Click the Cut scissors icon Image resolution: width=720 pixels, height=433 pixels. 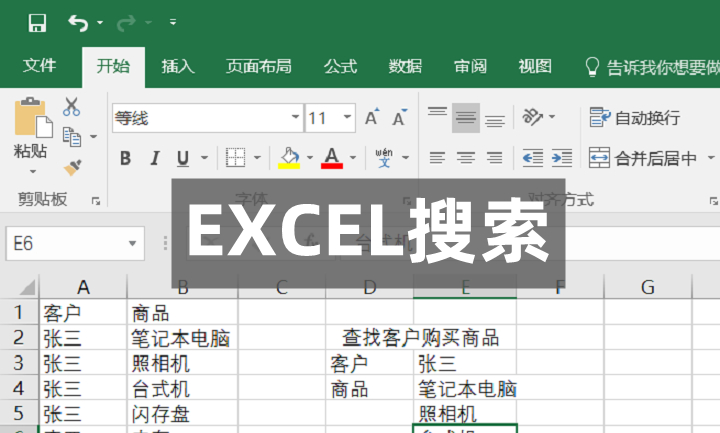click(72, 106)
